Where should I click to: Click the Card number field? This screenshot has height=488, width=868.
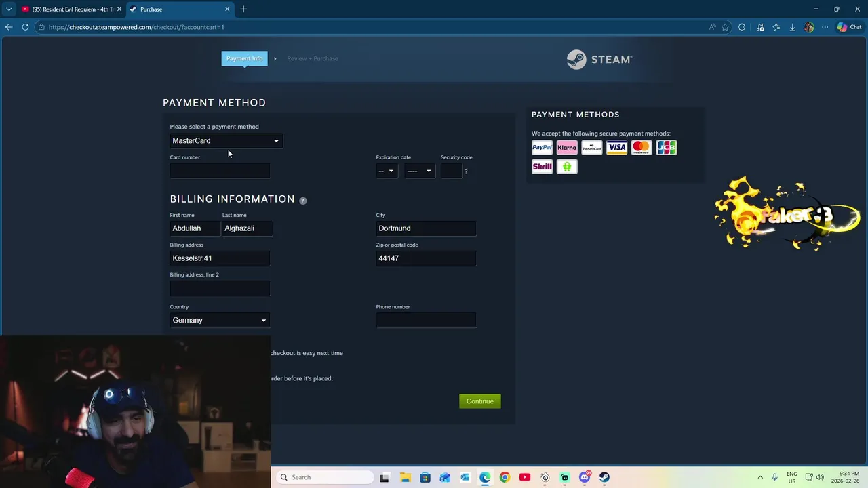click(220, 171)
